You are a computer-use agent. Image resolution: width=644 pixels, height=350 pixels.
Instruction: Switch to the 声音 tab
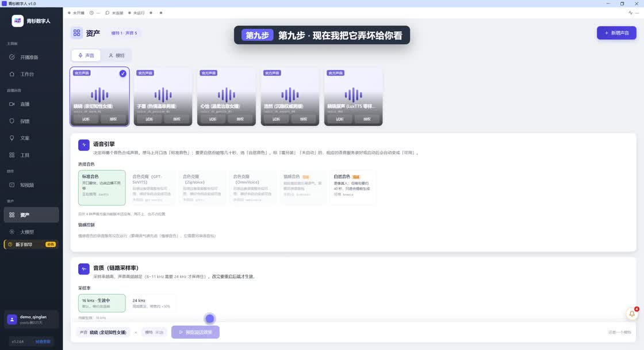[x=86, y=55]
